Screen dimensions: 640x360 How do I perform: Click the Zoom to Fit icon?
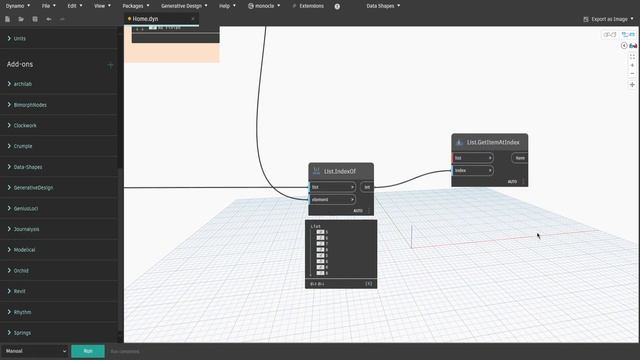point(632,57)
